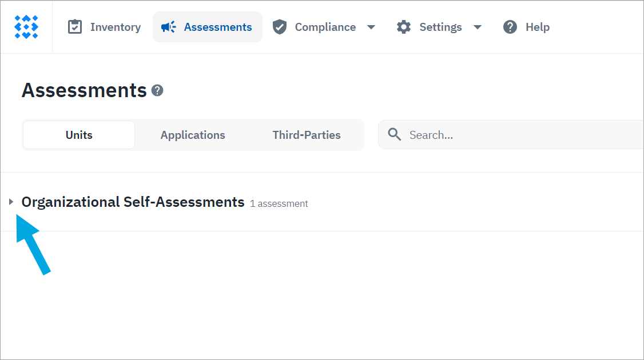This screenshot has width=644, height=360.
Task: Click the Settings gear icon
Action: click(404, 27)
